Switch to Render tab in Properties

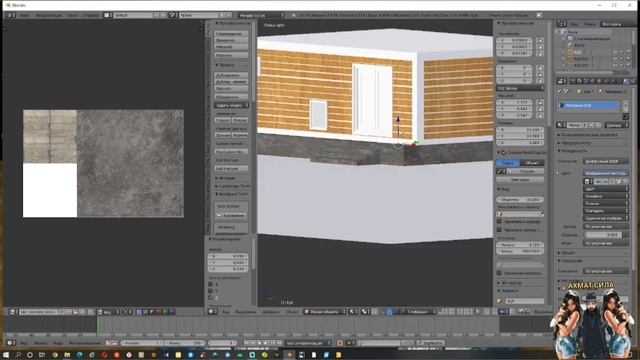(573, 81)
